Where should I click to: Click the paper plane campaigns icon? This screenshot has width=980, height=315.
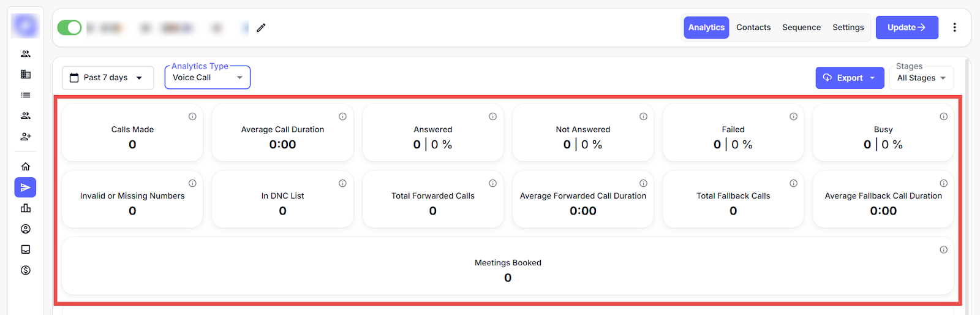pos(26,188)
